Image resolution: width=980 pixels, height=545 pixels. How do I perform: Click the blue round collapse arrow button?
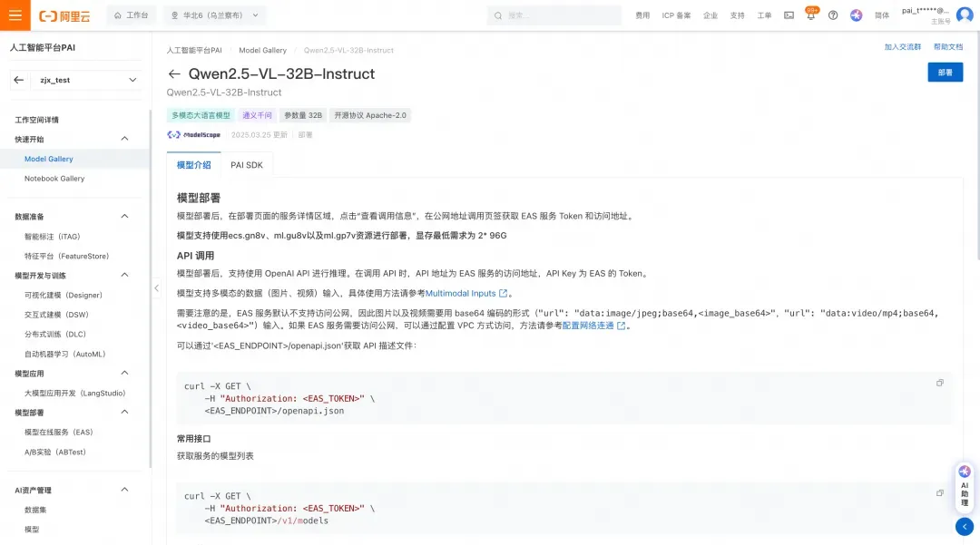pos(965,526)
